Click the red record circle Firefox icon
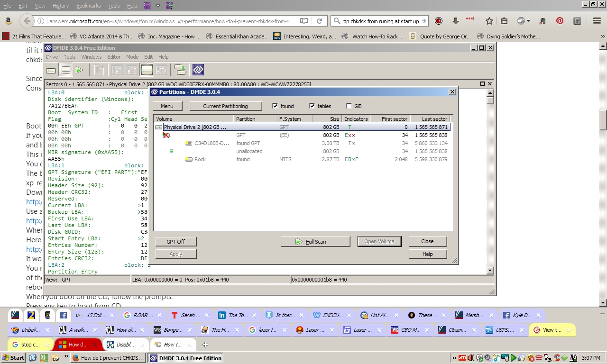 (x=439, y=21)
